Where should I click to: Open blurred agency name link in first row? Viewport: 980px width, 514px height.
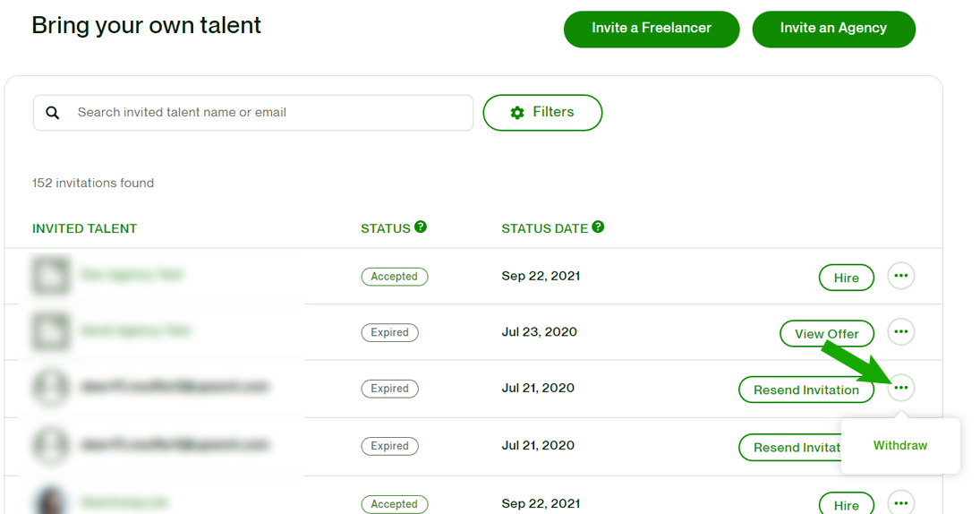(132, 276)
